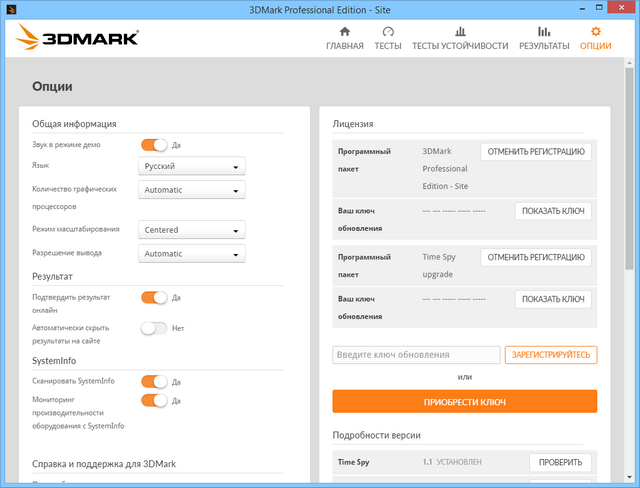Open Результаты bar chart icon
Image resolution: width=640 pixels, height=488 pixels.
point(544,32)
